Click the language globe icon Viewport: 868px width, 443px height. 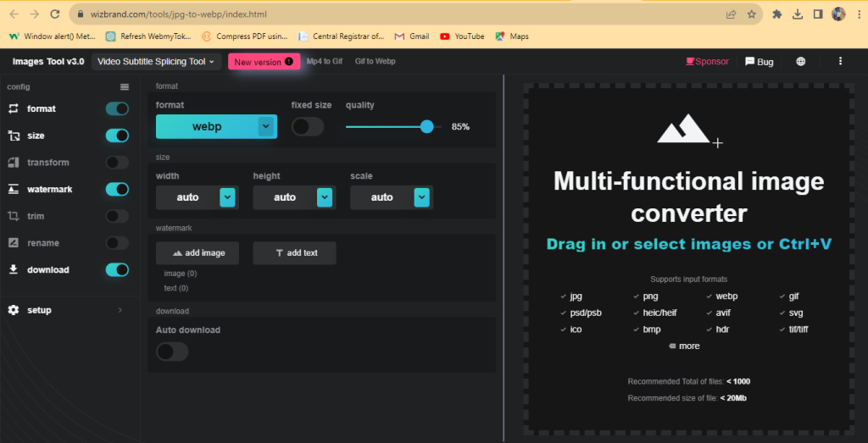click(x=801, y=62)
